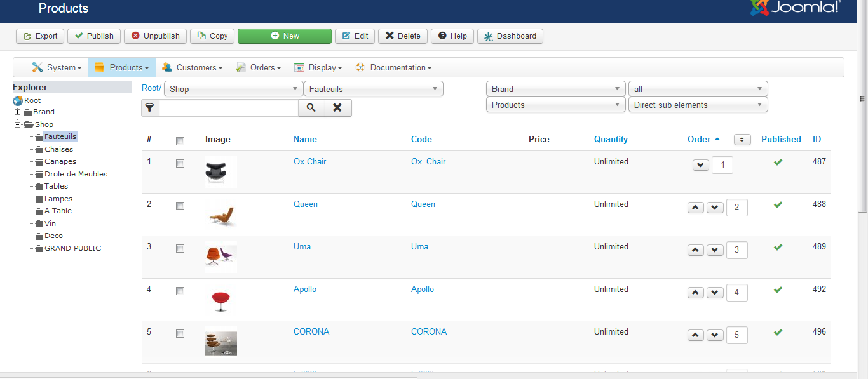Click the Help button
Viewport: 868px width, 379px height.
coord(452,36)
